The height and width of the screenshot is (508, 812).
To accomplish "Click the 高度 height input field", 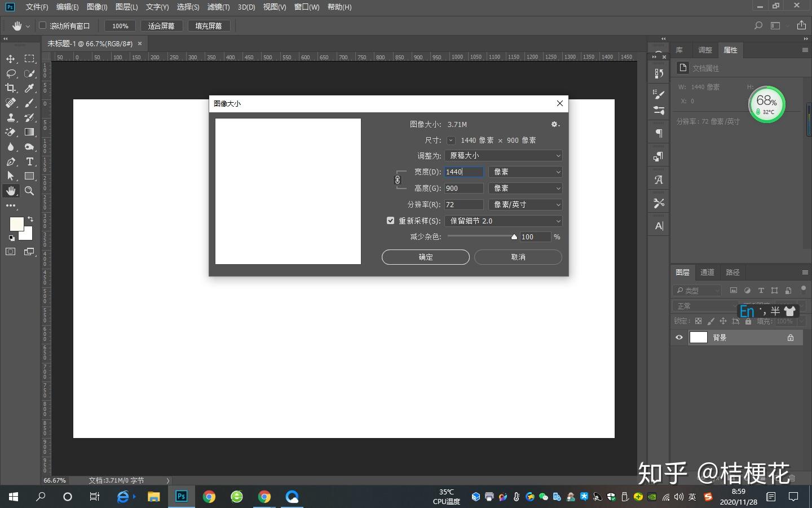I will (464, 188).
